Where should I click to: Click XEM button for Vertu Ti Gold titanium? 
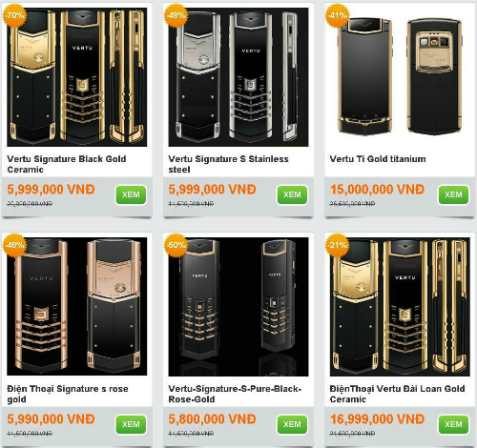453,194
